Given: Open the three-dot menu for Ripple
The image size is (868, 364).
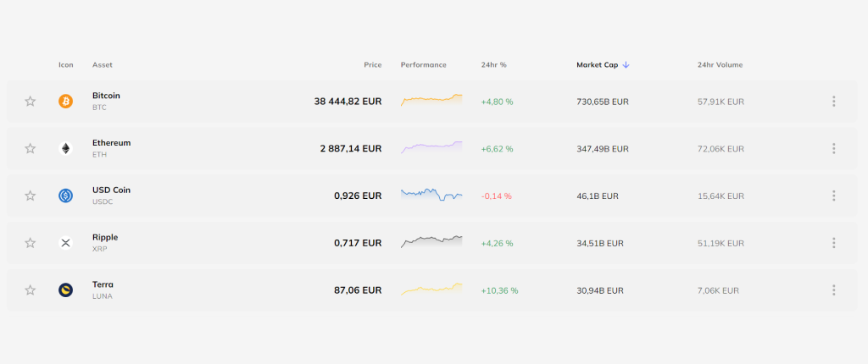Looking at the screenshot, I should coord(834,243).
